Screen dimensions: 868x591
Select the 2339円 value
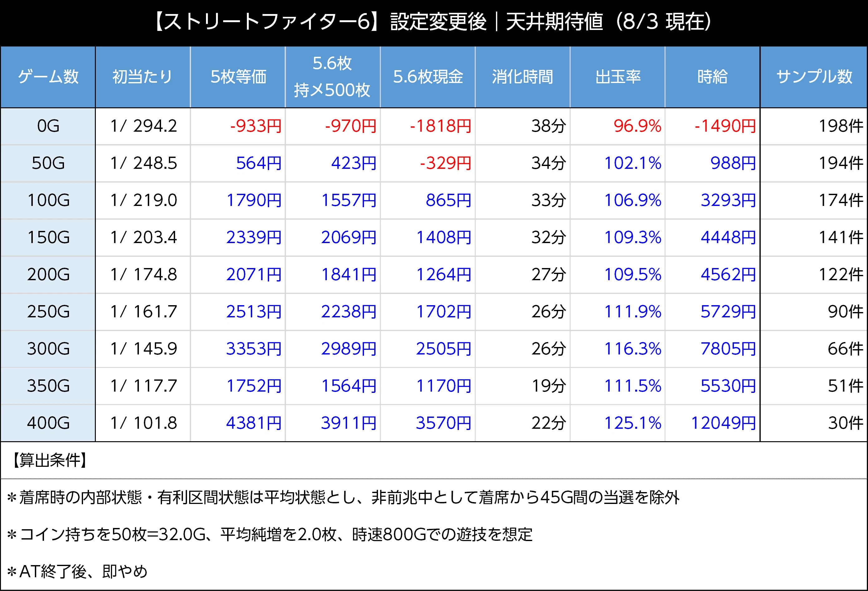pyautogui.click(x=254, y=237)
